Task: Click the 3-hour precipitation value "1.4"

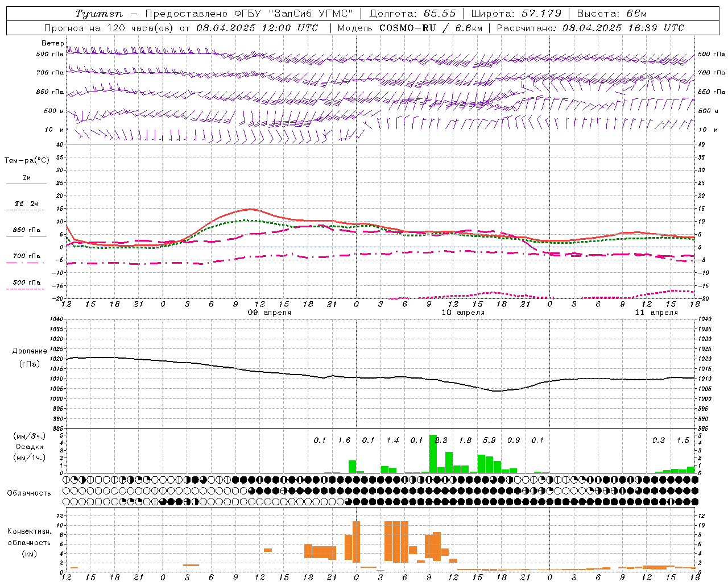Action: coord(392,440)
